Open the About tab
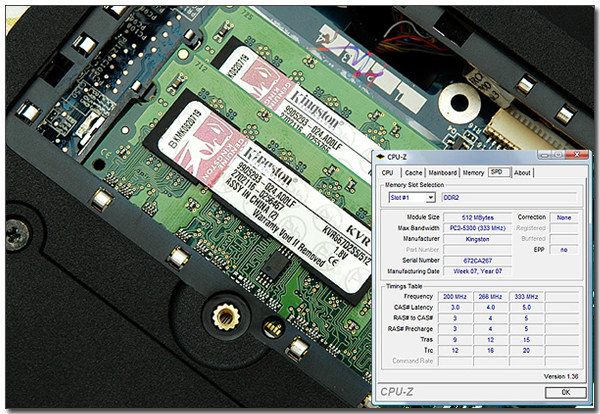 click(522, 173)
